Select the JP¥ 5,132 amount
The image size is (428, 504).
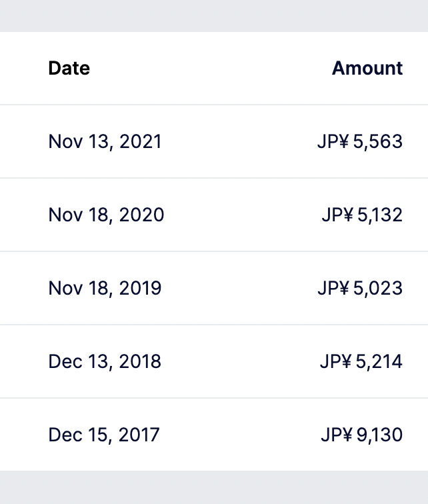[362, 215]
